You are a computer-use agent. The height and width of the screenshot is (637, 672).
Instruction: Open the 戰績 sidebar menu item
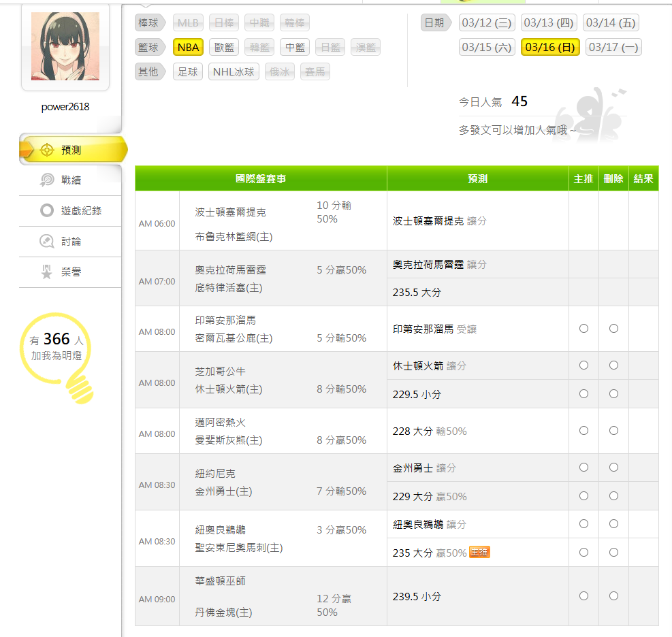70,180
